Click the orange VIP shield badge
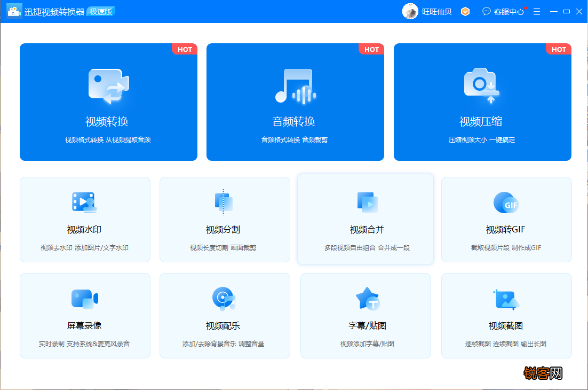 (x=465, y=12)
